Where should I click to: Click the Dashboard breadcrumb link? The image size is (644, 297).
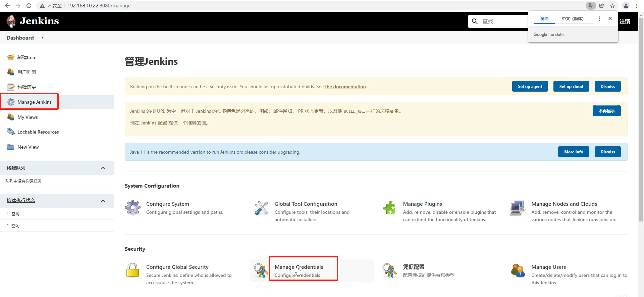20,38
